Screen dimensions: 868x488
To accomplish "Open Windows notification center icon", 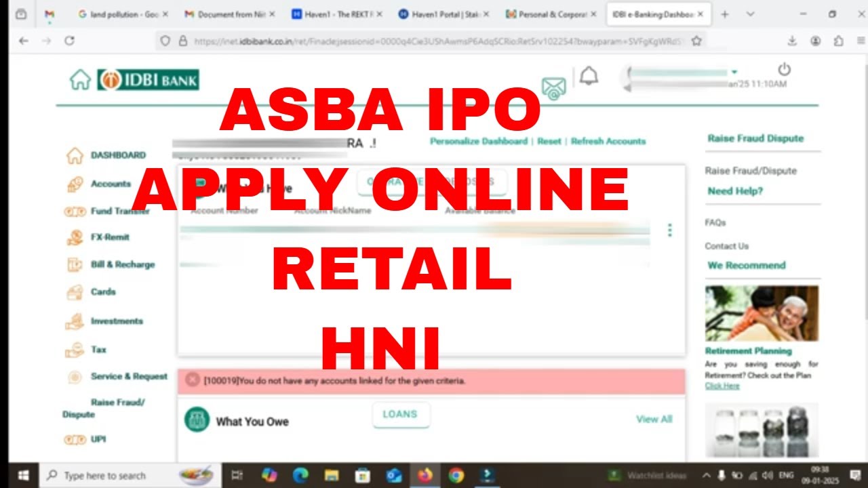I will 856,475.
